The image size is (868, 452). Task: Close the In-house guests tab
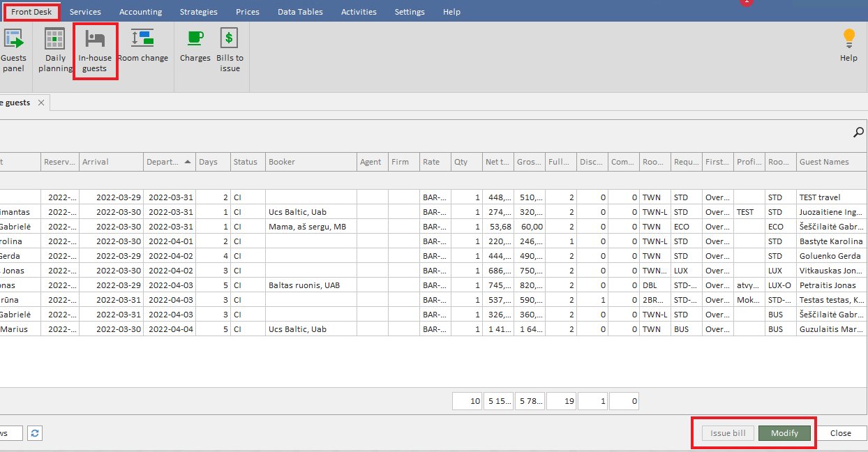pyautogui.click(x=41, y=103)
